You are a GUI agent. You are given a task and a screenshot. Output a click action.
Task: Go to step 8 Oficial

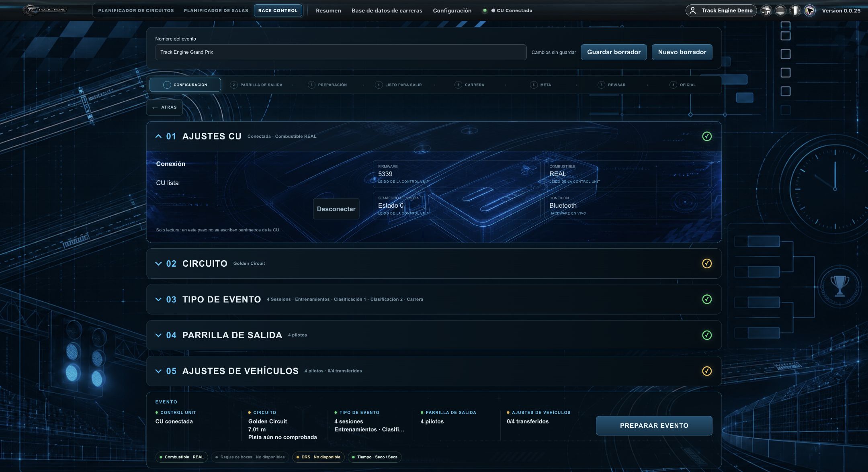tap(683, 85)
